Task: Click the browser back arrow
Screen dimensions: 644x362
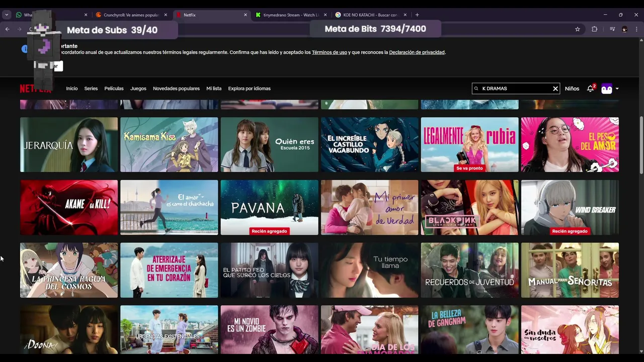Action: (x=7, y=29)
